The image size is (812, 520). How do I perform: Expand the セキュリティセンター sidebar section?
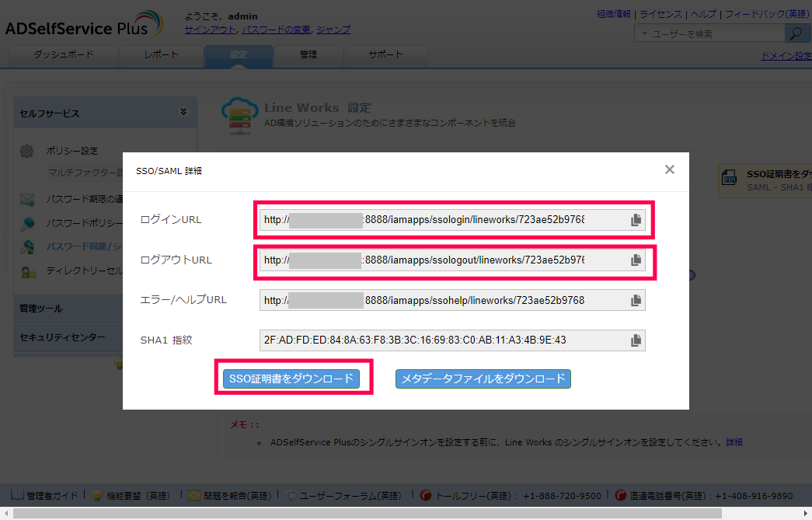68,337
